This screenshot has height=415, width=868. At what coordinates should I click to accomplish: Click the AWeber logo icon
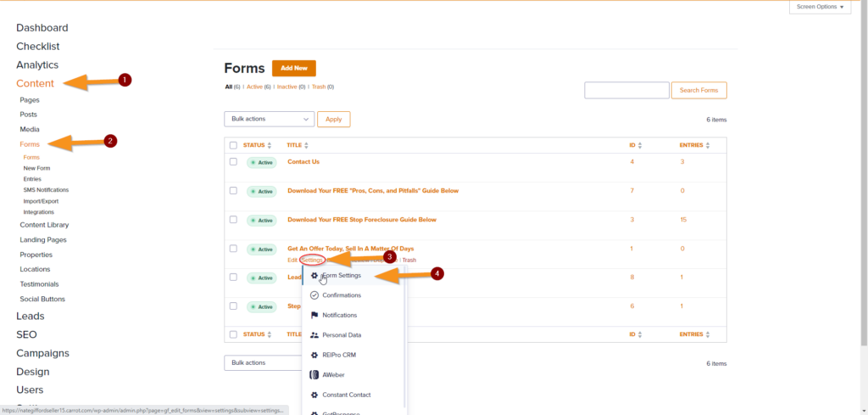(x=314, y=374)
